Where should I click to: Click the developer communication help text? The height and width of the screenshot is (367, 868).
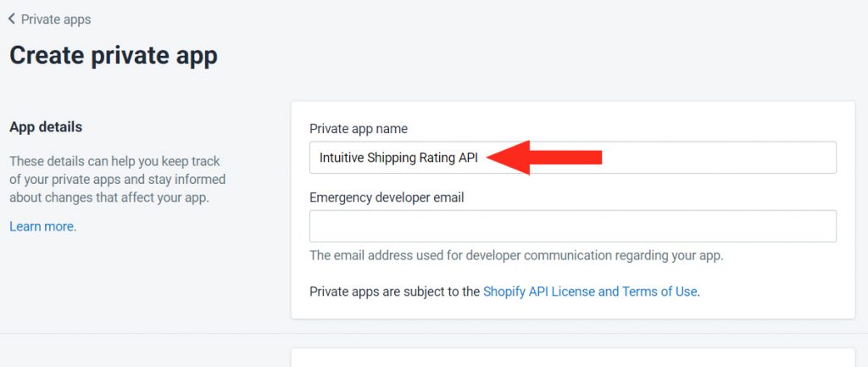tap(516, 256)
